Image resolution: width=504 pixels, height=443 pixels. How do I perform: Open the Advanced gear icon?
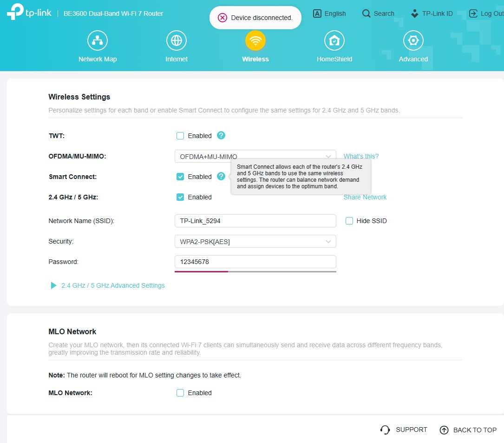click(413, 41)
